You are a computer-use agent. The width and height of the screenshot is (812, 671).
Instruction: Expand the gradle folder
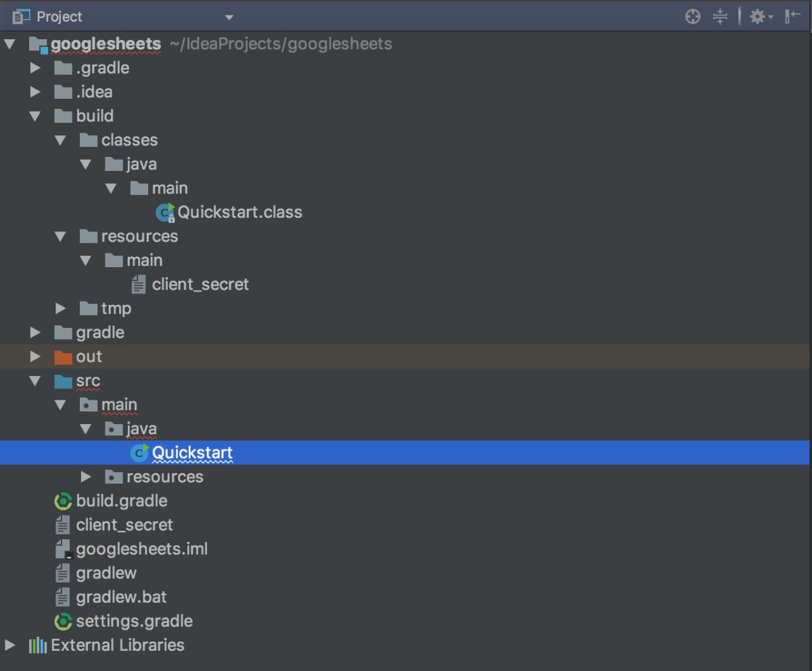(35, 333)
